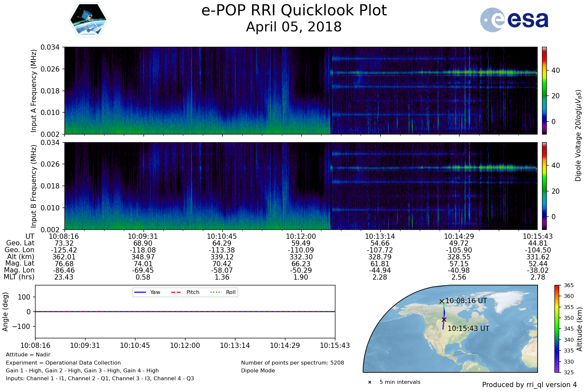Click the 10:15:43 UT end marker on map
The width and height of the screenshot is (588, 392).
444,319
